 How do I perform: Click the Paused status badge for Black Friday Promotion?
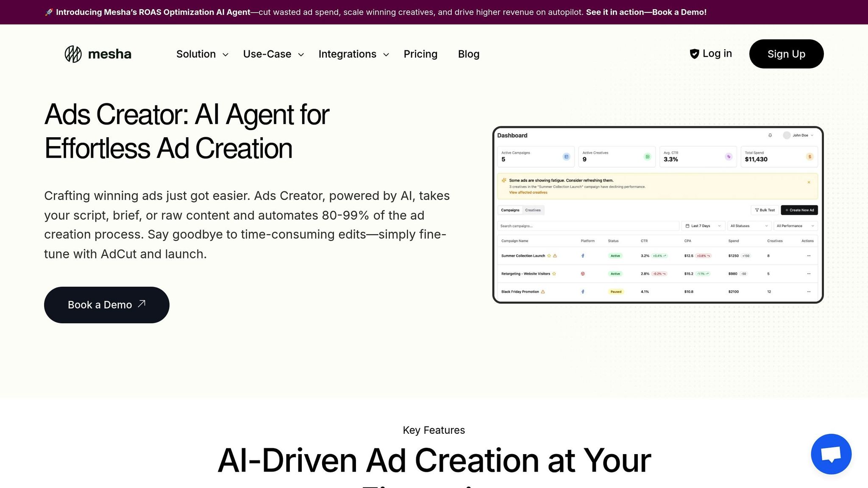click(x=616, y=292)
